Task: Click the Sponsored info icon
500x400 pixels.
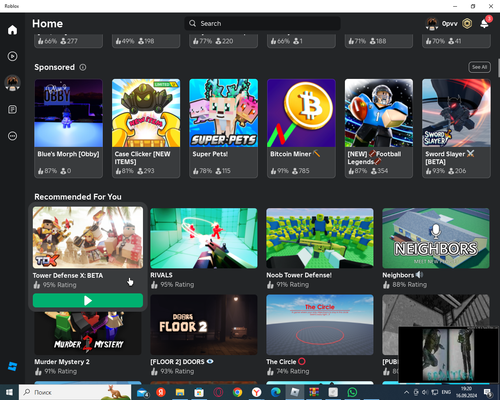Action: tap(83, 67)
